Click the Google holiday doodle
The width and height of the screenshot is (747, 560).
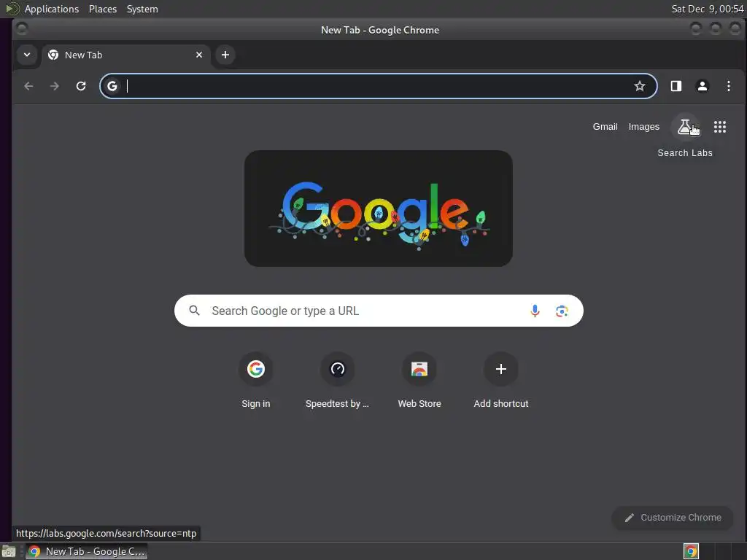click(379, 209)
